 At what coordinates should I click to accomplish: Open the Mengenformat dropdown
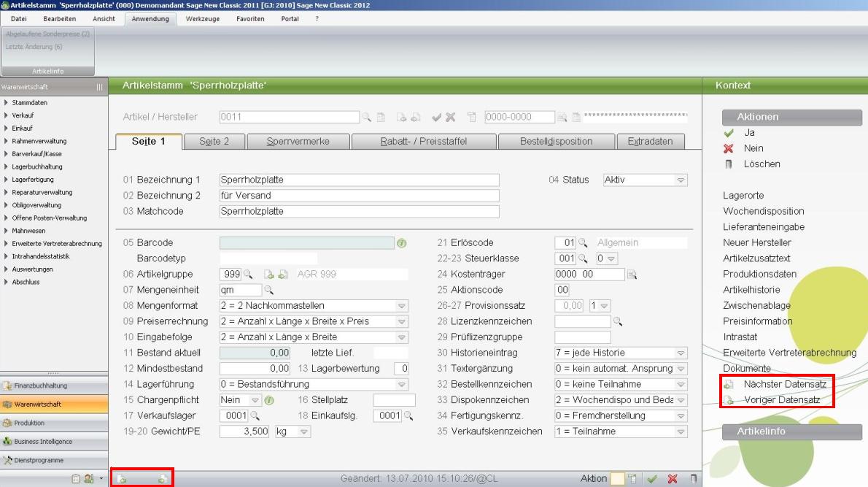[402, 306]
